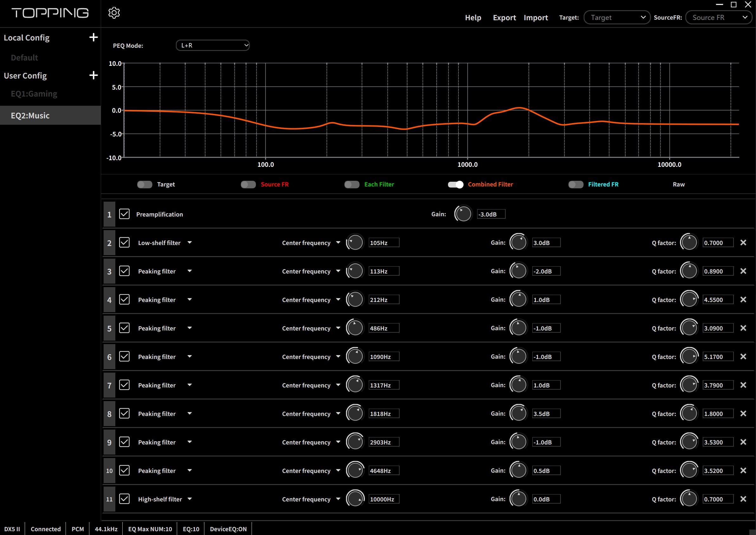
Task: Click the Import button
Action: tap(535, 18)
